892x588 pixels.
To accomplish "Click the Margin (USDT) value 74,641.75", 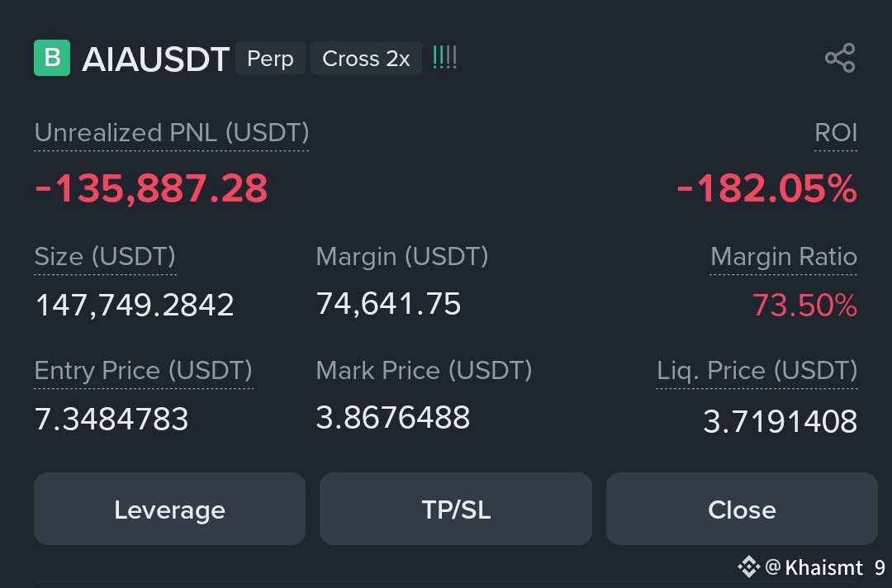I will (x=388, y=304).
